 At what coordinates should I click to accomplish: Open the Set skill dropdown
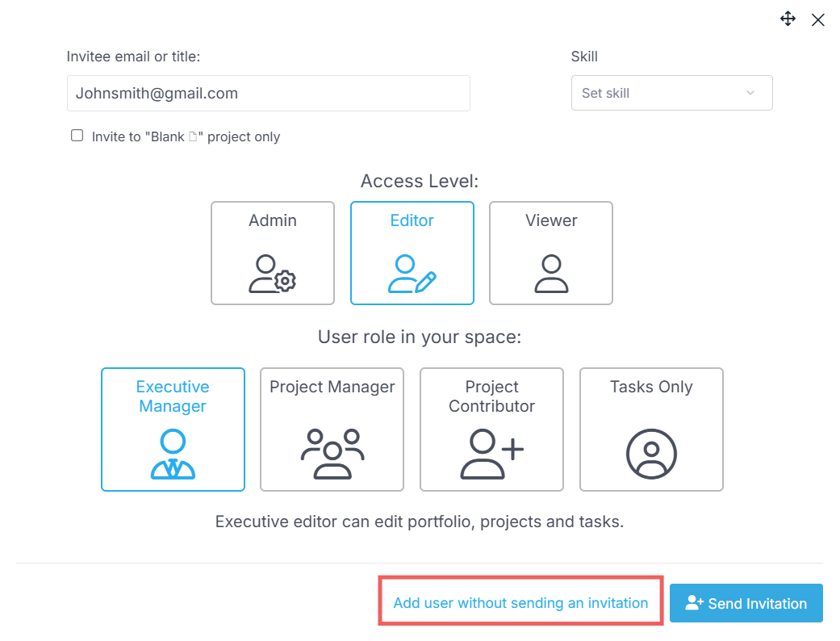tap(672, 93)
